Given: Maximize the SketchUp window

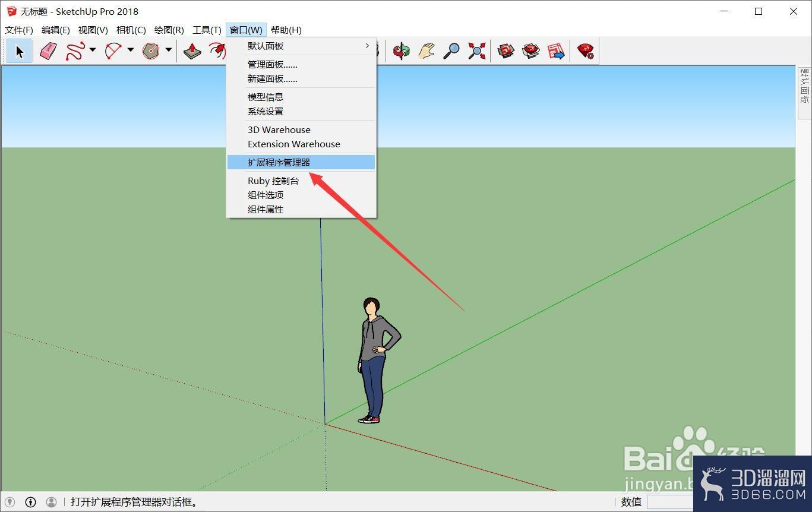Looking at the screenshot, I should 759,11.
